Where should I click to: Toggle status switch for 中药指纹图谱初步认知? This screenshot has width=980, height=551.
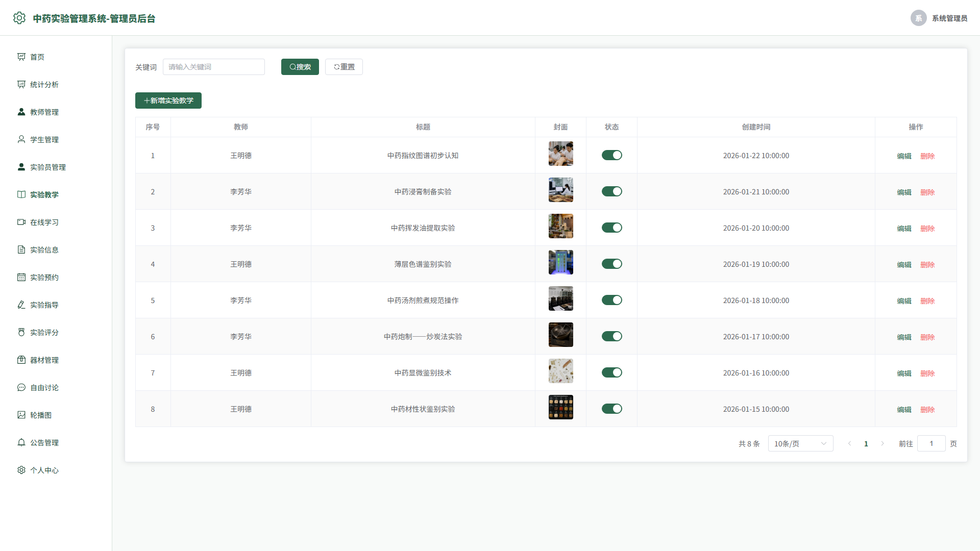(611, 155)
